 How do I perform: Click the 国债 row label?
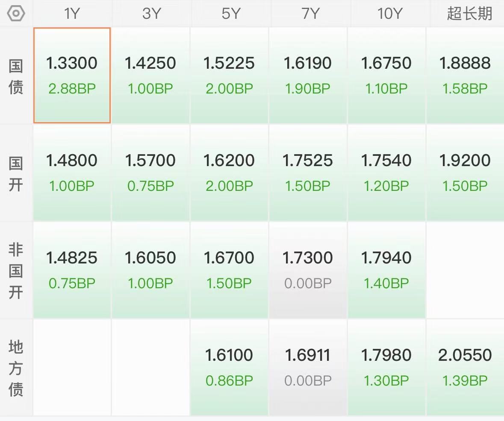(x=16, y=76)
